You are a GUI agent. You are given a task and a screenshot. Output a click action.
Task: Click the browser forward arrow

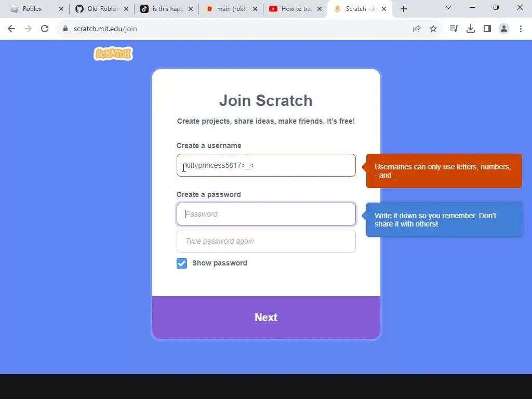[x=28, y=29]
